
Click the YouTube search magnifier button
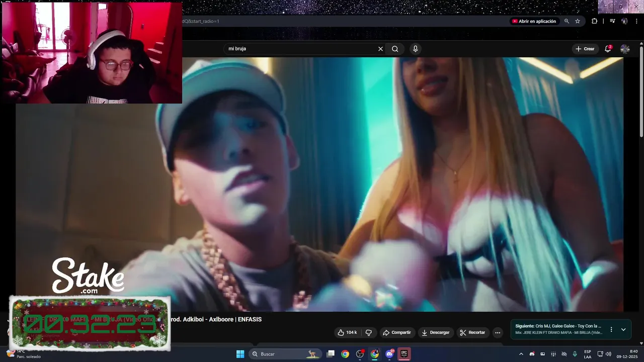tap(395, 49)
